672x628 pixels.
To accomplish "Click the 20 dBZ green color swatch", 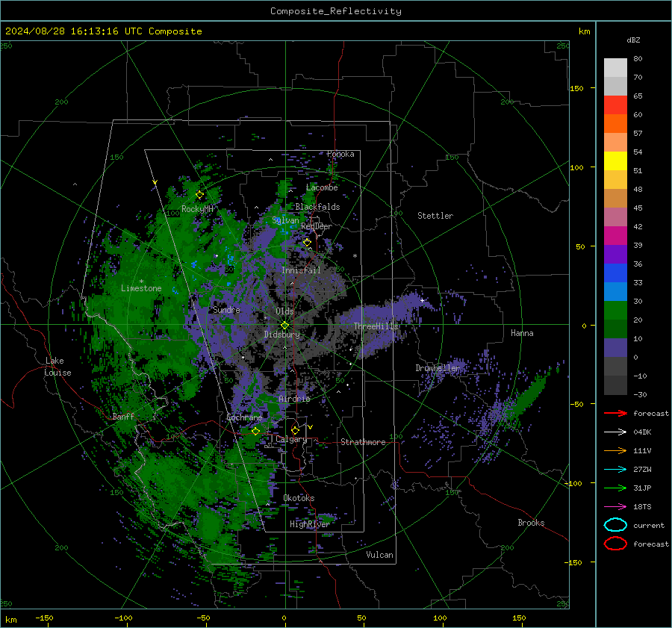I will pyautogui.click(x=615, y=311).
